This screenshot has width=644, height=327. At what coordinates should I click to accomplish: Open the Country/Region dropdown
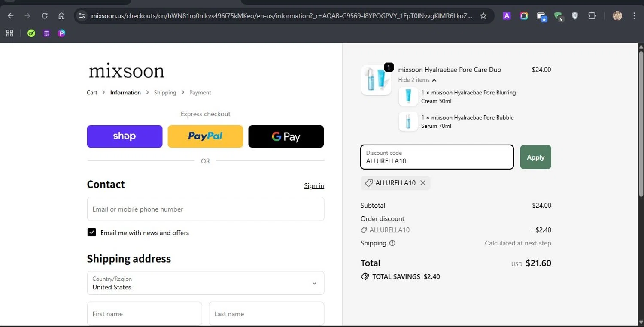point(205,283)
